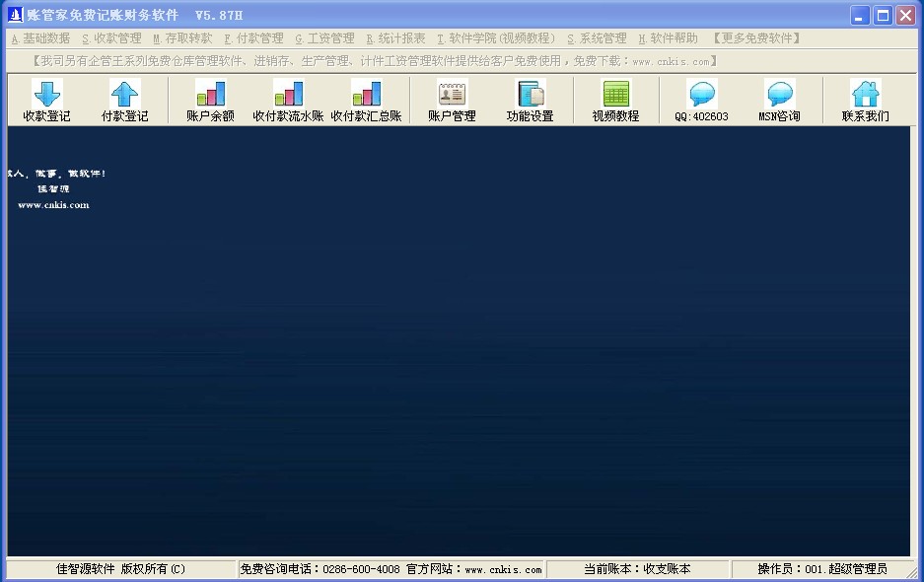This screenshot has height=582, width=924.
Task: Open the 收款登记 (receipt registration) tool
Action: click(44, 100)
